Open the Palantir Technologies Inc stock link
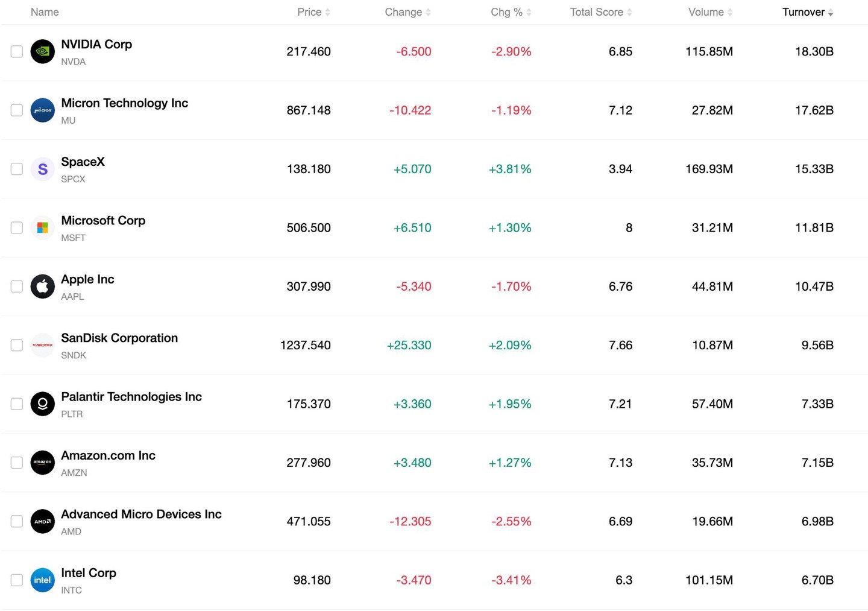The image size is (868, 611). pos(131,397)
